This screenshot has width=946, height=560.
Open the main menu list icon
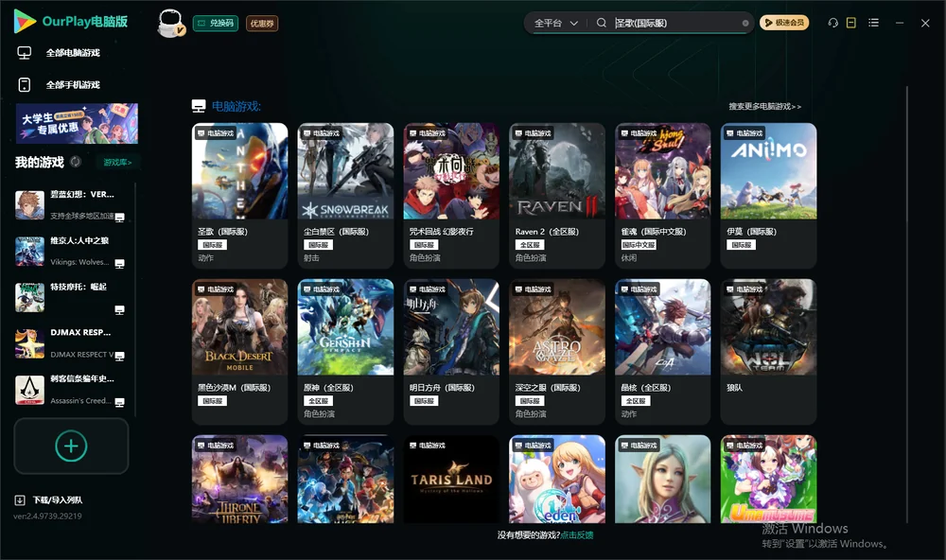[873, 23]
